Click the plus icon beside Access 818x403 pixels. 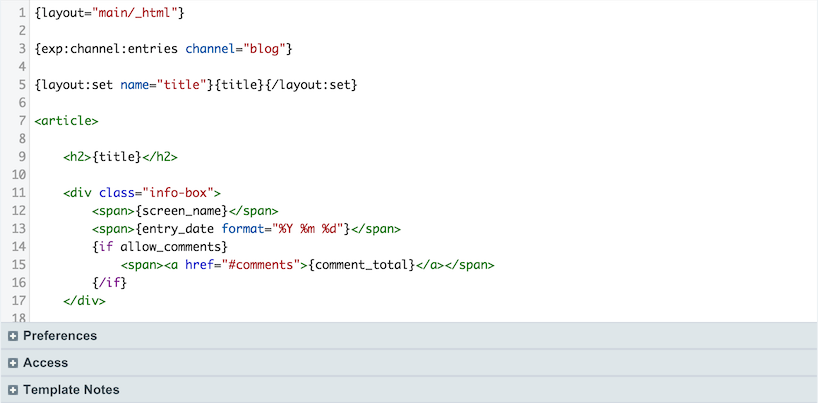point(13,363)
